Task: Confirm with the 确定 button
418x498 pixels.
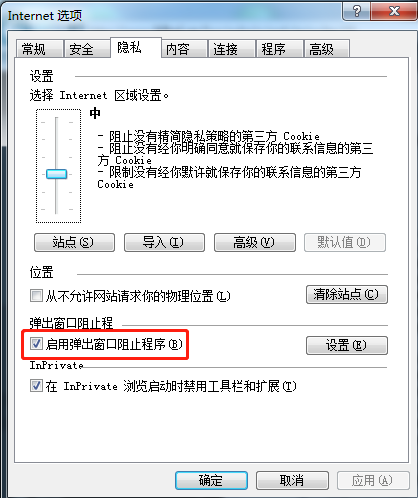Action: pyautogui.click(x=211, y=480)
